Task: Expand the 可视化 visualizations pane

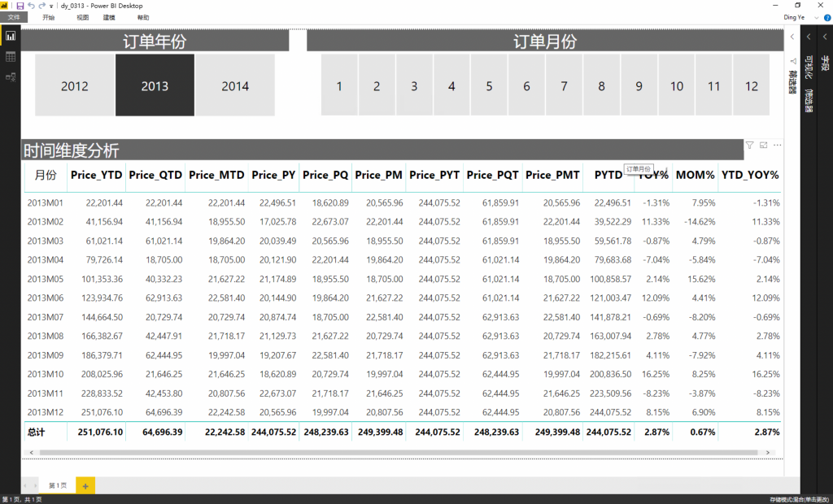Action: (809, 37)
